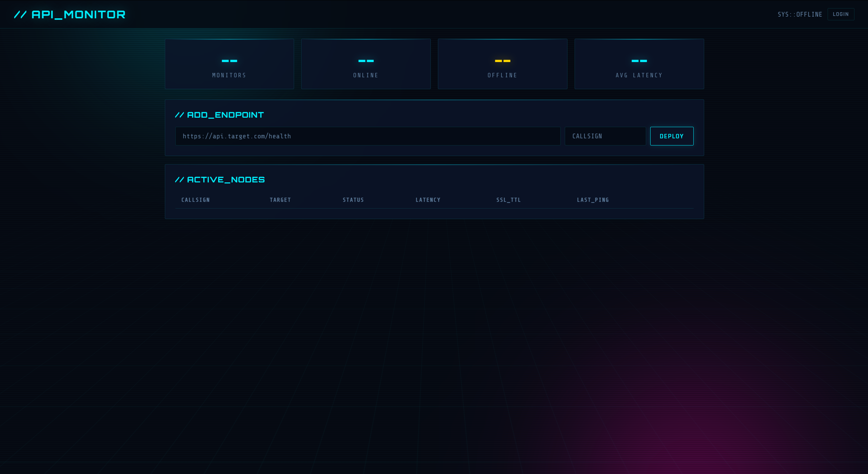Image resolution: width=868 pixels, height=474 pixels.
Task: Click the CALLSIGN column header
Action: click(195, 200)
